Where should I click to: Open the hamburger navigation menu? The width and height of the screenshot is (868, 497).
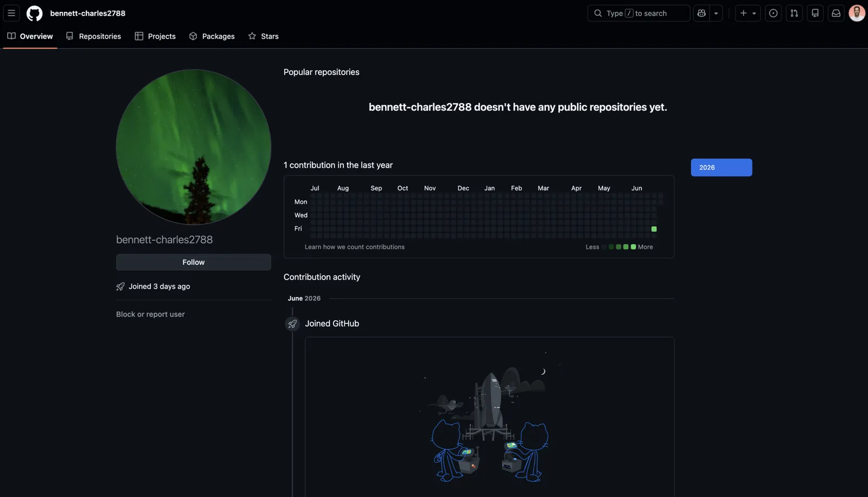(x=11, y=13)
